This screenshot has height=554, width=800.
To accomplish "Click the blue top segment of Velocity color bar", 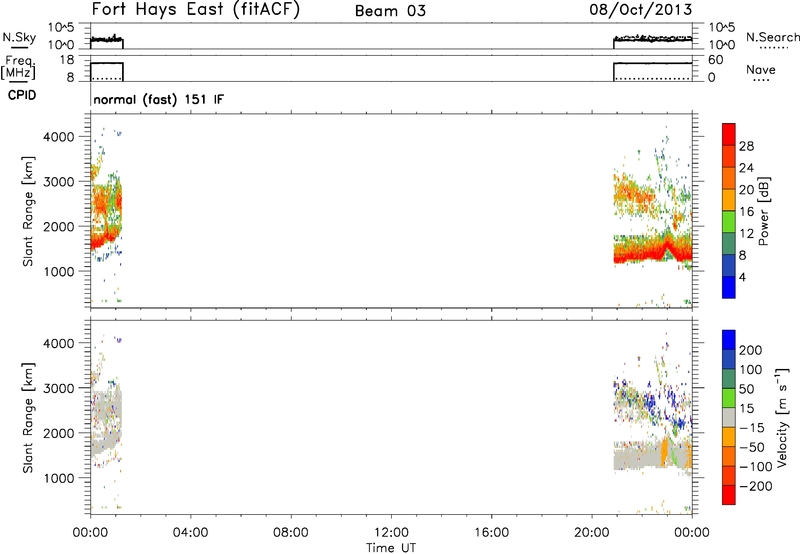I will 729,340.
